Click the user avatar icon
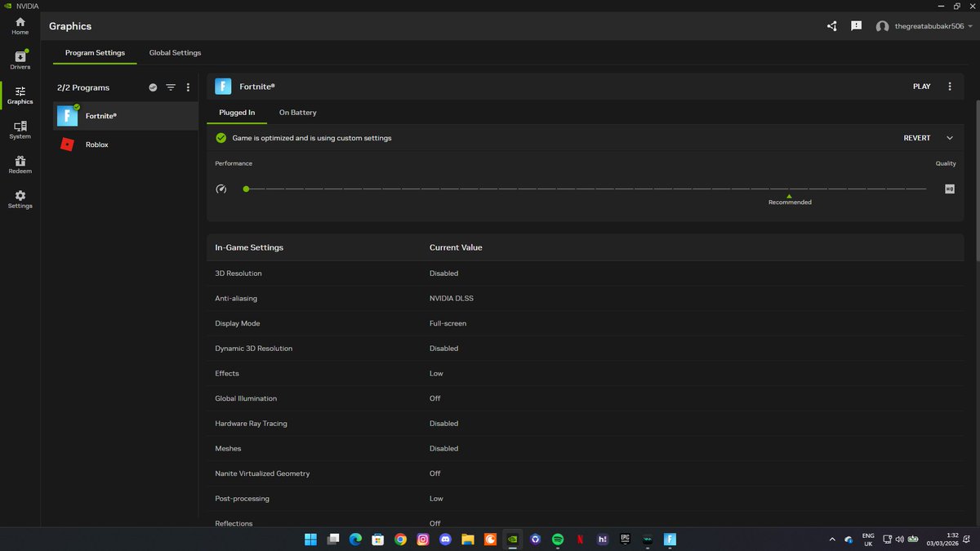 [x=882, y=27]
